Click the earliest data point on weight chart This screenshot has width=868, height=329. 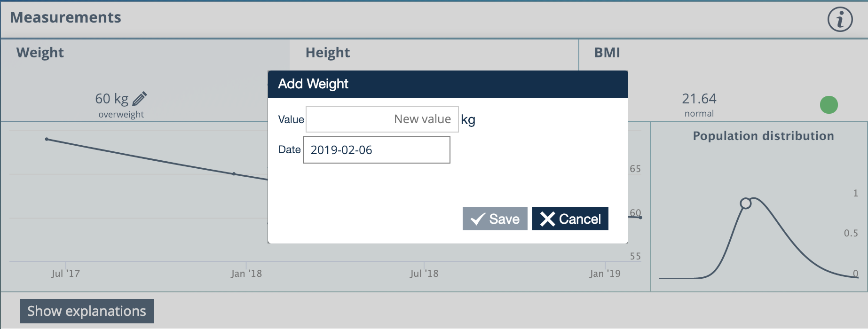pyautogui.click(x=47, y=139)
